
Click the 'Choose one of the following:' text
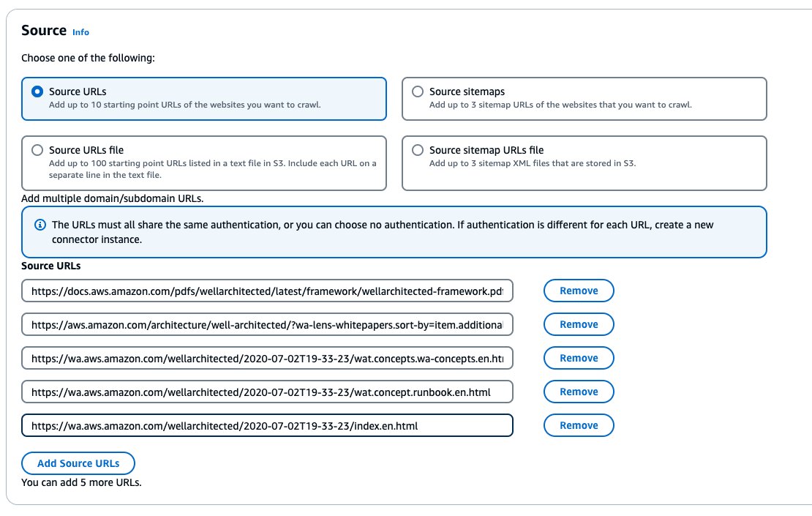point(88,58)
